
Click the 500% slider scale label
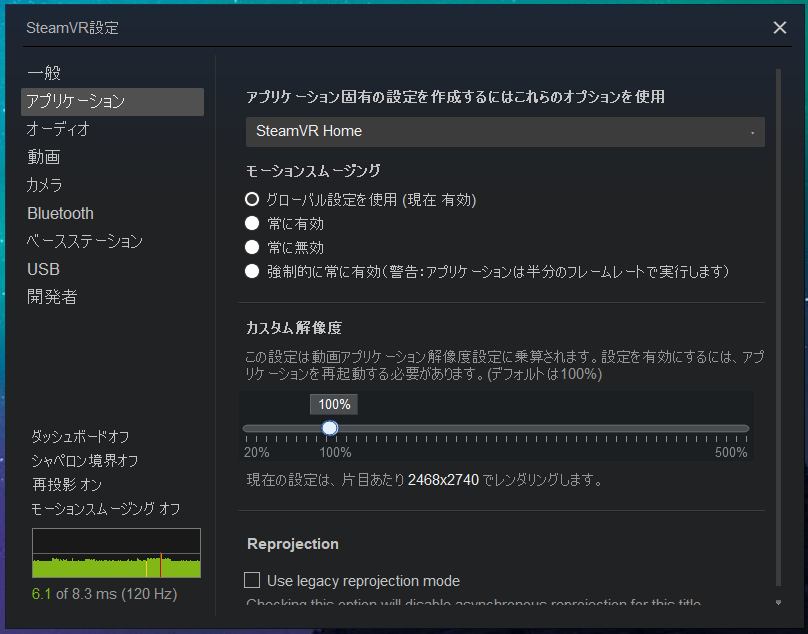tap(731, 453)
